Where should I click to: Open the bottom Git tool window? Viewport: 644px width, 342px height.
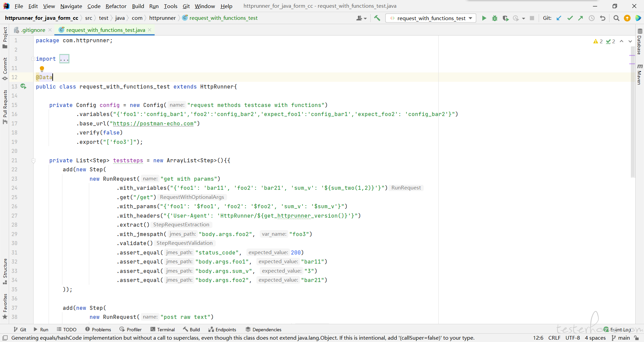pos(20,330)
